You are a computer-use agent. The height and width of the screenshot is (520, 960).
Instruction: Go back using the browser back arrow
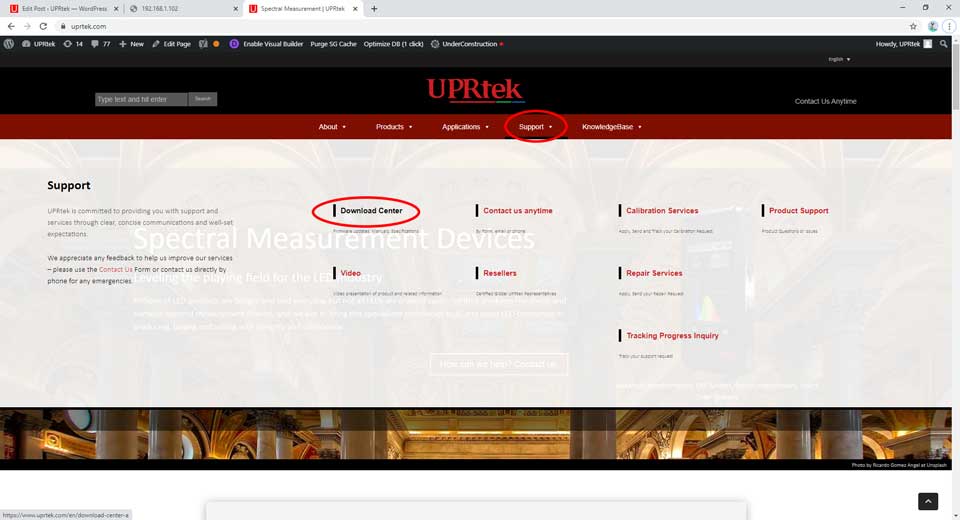[x=11, y=26]
